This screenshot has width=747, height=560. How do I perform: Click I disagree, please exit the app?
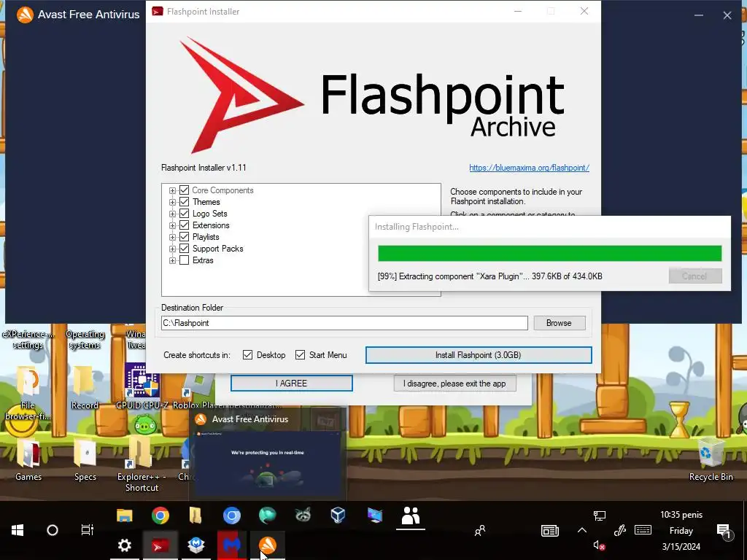(454, 384)
